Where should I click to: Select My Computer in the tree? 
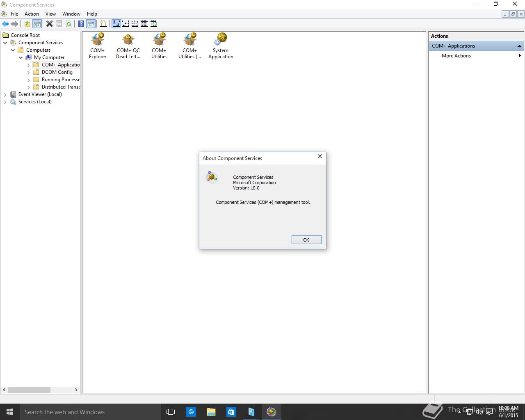(49, 57)
